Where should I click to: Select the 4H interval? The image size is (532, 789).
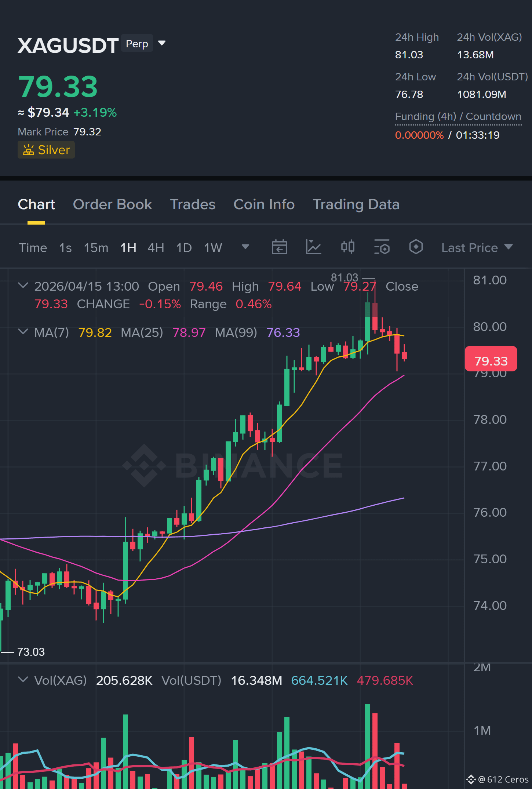click(x=156, y=248)
